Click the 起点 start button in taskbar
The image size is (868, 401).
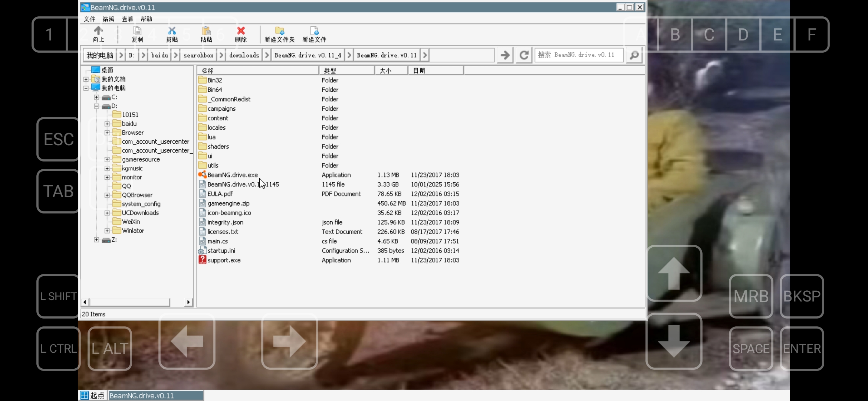tap(93, 395)
